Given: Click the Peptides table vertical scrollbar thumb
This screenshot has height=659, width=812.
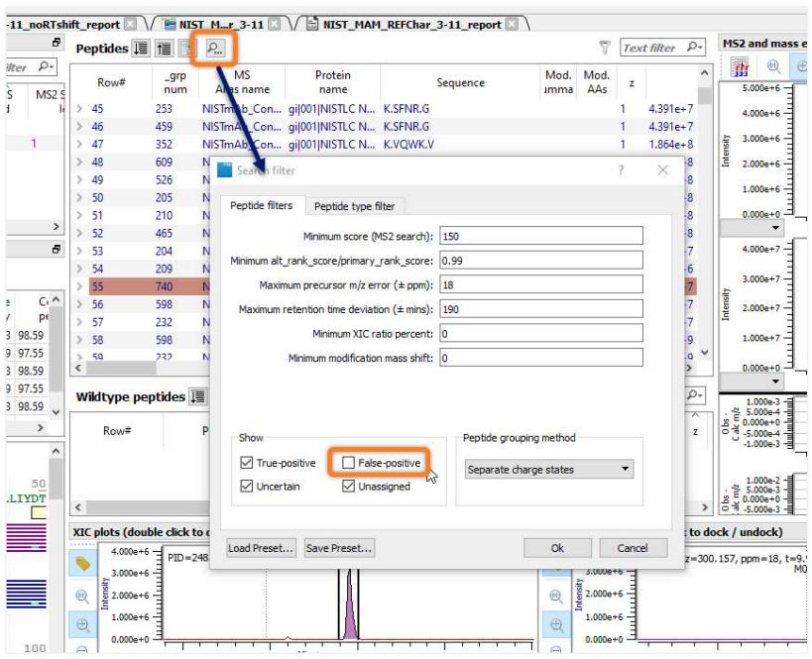Looking at the screenshot, I should 704,96.
